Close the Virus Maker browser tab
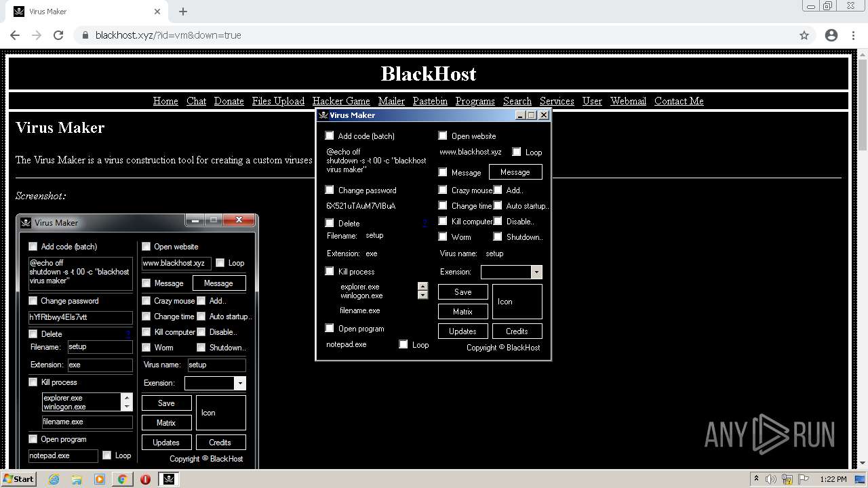 click(157, 12)
